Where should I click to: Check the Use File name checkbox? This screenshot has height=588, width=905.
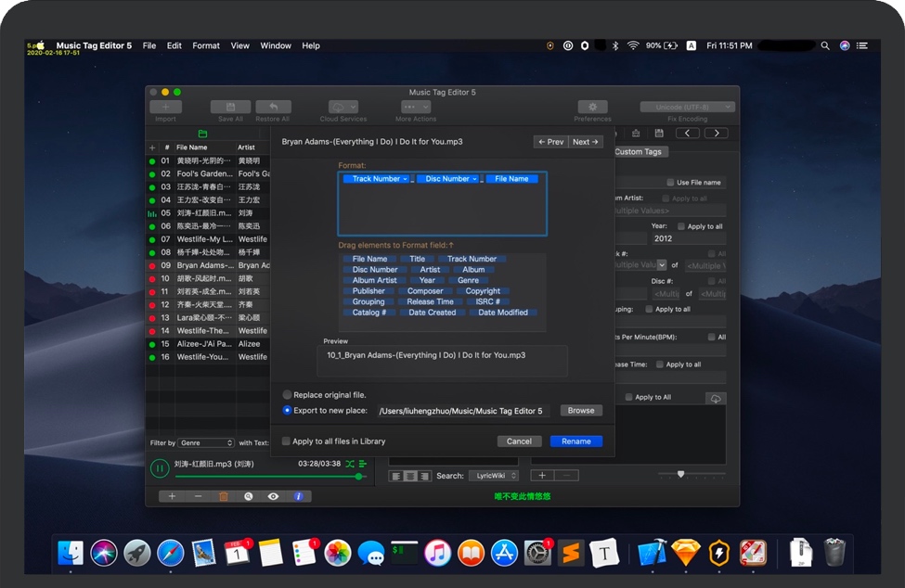(x=671, y=183)
